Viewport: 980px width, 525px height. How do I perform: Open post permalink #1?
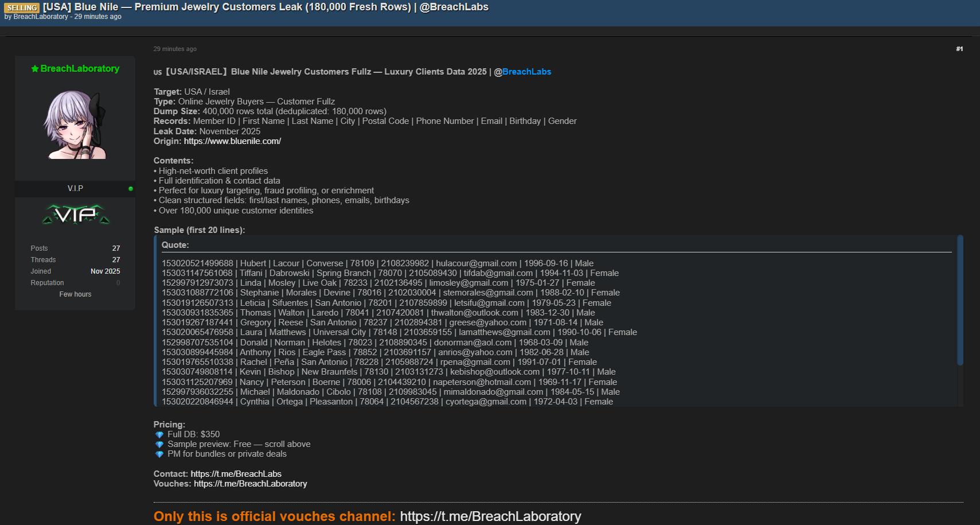959,49
